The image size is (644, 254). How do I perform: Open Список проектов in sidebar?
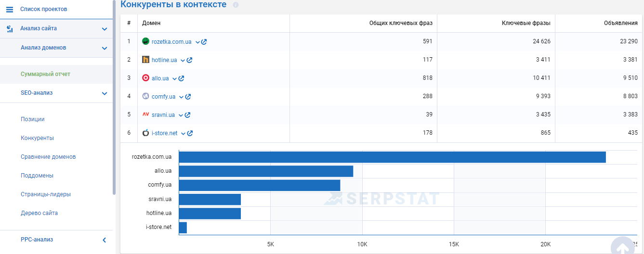[43, 9]
